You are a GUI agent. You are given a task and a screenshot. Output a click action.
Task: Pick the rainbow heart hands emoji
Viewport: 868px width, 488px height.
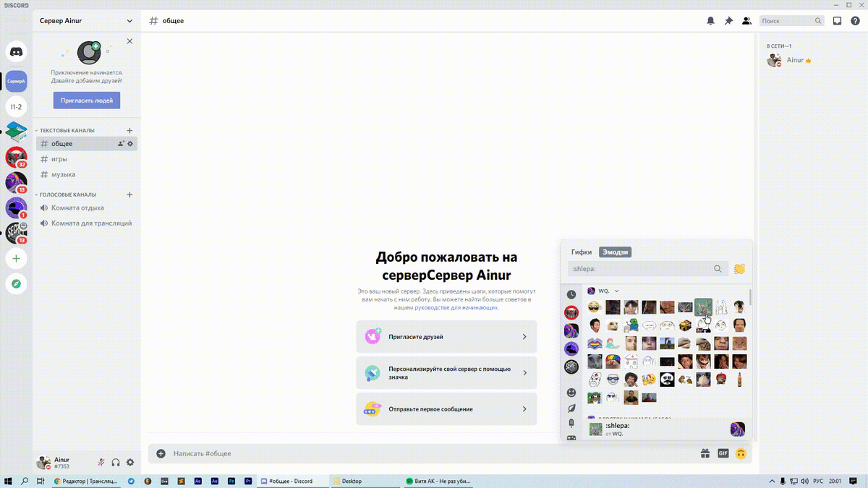pos(595,343)
